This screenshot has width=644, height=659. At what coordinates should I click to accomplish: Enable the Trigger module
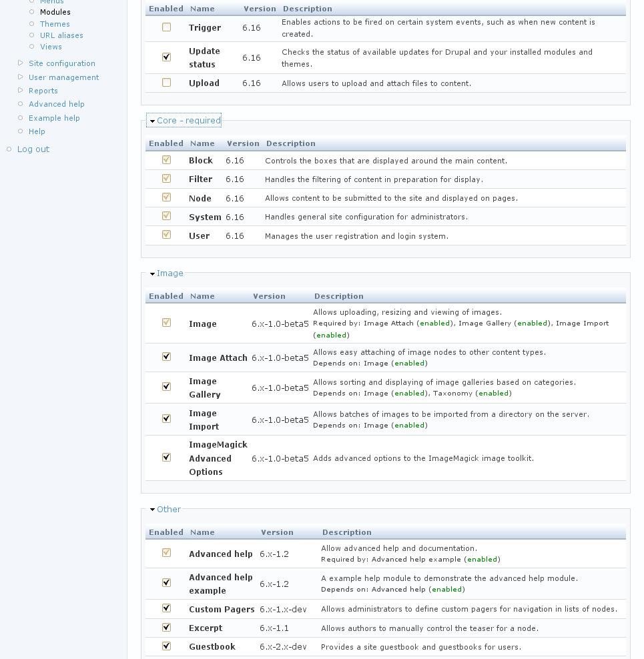tap(166, 27)
